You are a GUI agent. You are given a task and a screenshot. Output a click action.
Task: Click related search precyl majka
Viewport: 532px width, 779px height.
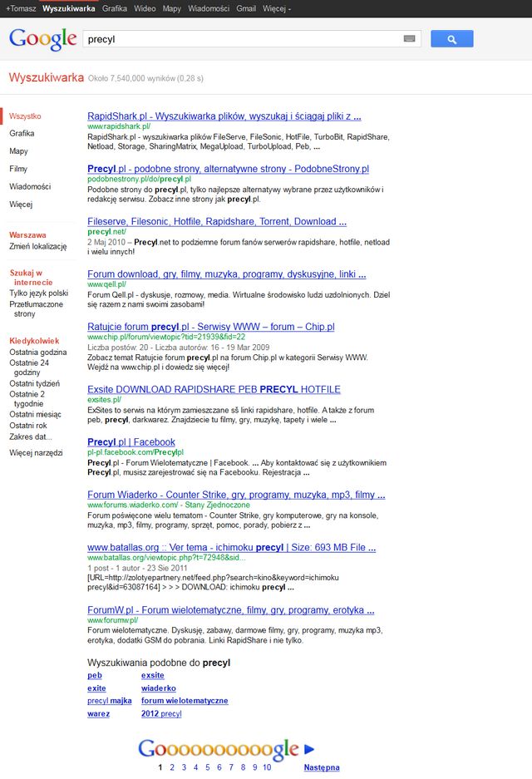click(109, 701)
